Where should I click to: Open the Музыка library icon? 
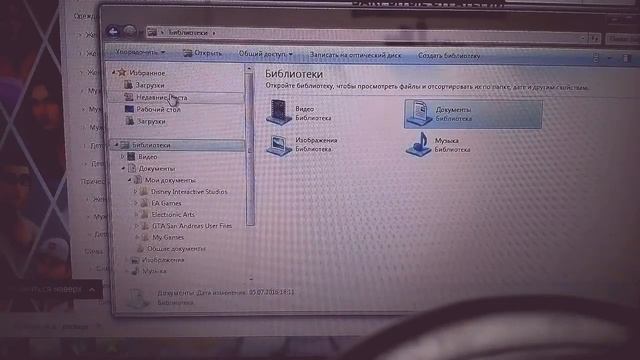tap(418, 144)
